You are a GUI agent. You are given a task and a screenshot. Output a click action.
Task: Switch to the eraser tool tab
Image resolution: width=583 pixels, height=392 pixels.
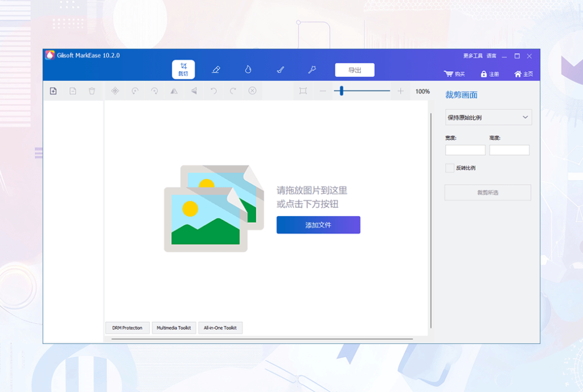click(216, 69)
